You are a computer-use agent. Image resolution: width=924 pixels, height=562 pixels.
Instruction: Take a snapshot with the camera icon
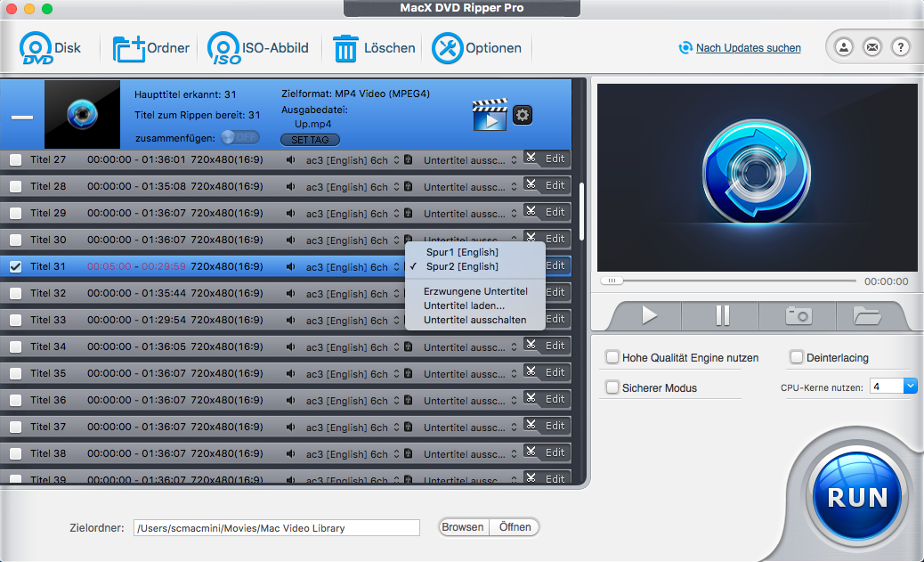(x=798, y=315)
